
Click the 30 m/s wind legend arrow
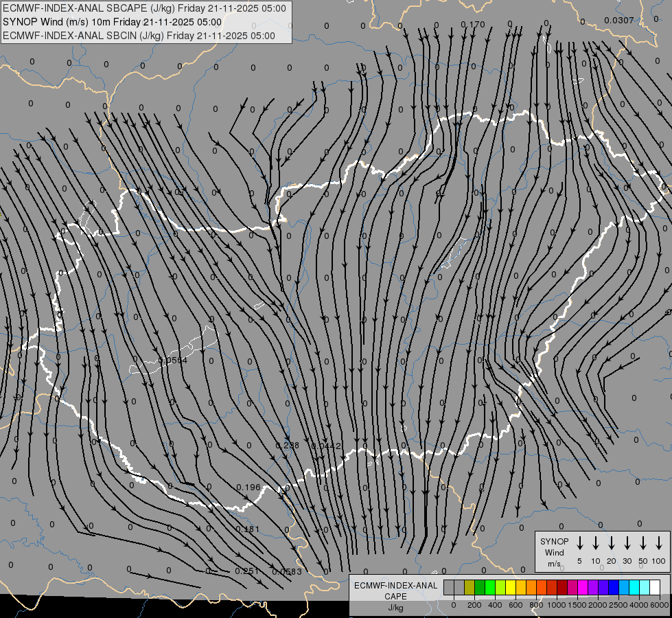[627, 543]
